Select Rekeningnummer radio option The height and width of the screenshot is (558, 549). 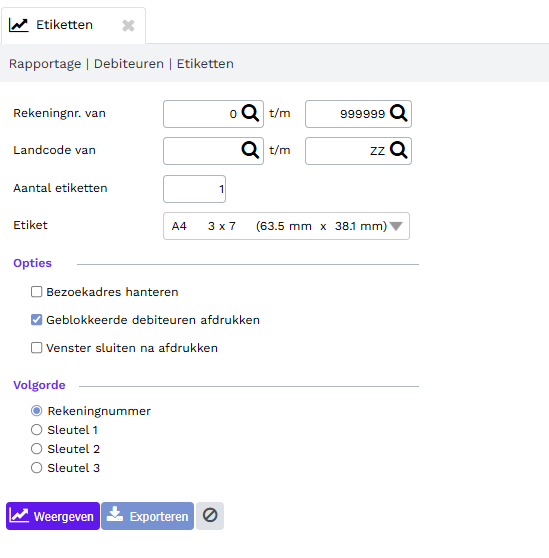click(36, 411)
